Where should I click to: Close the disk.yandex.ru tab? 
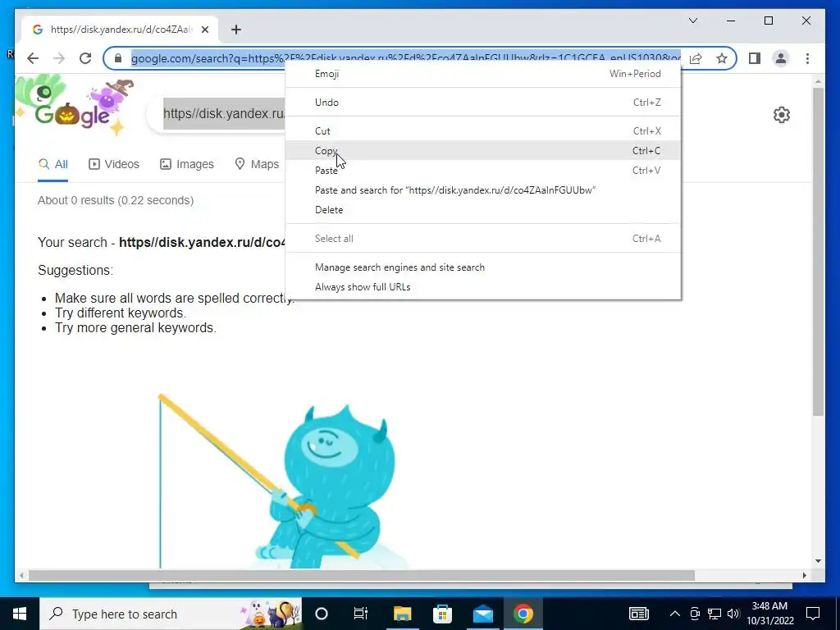205,30
